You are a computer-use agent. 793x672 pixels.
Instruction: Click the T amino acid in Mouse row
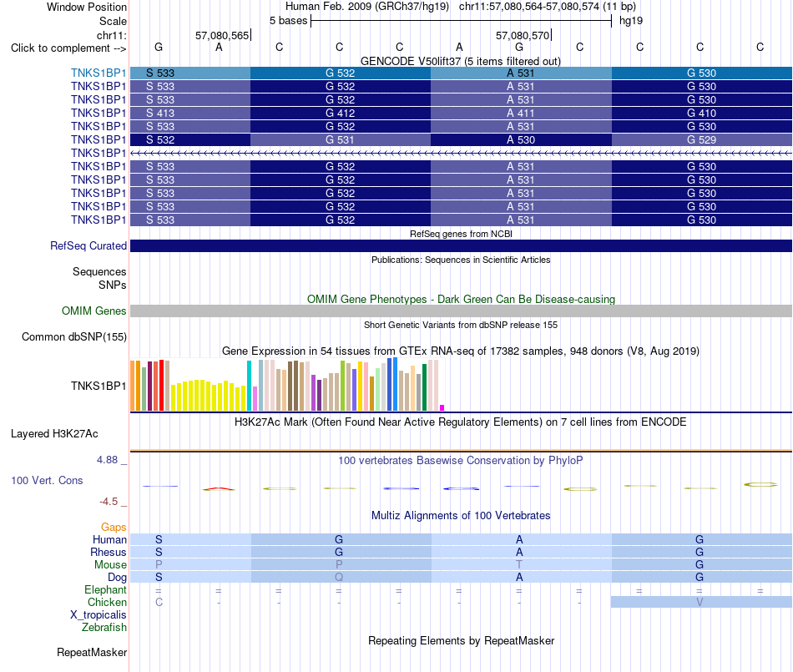pyautogui.click(x=519, y=565)
